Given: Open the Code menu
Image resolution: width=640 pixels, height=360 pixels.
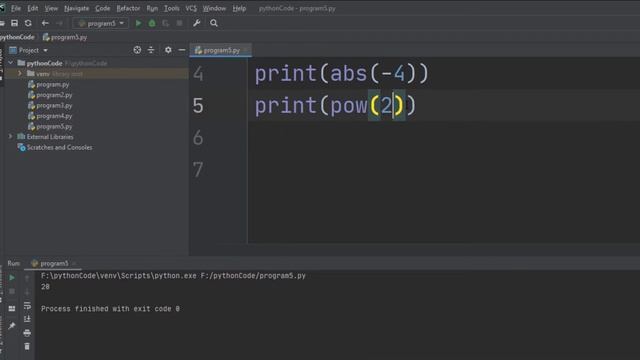Looking at the screenshot, I should coord(102,8).
